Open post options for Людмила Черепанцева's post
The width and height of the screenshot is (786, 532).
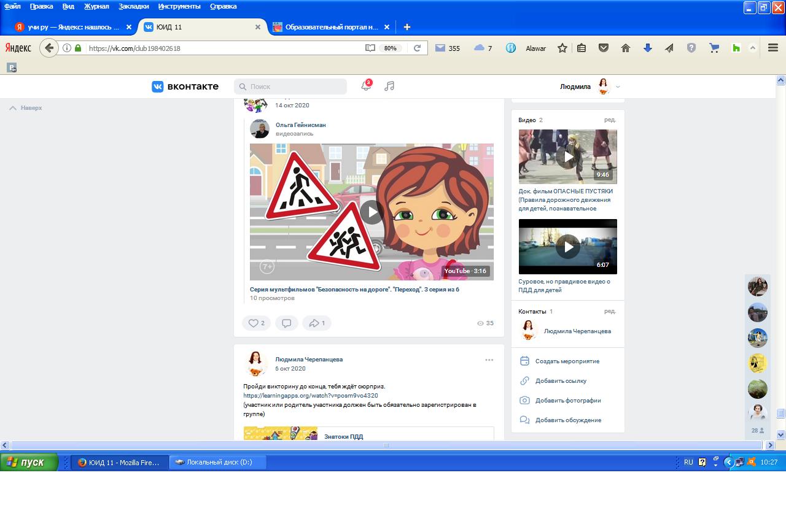[x=489, y=360]
